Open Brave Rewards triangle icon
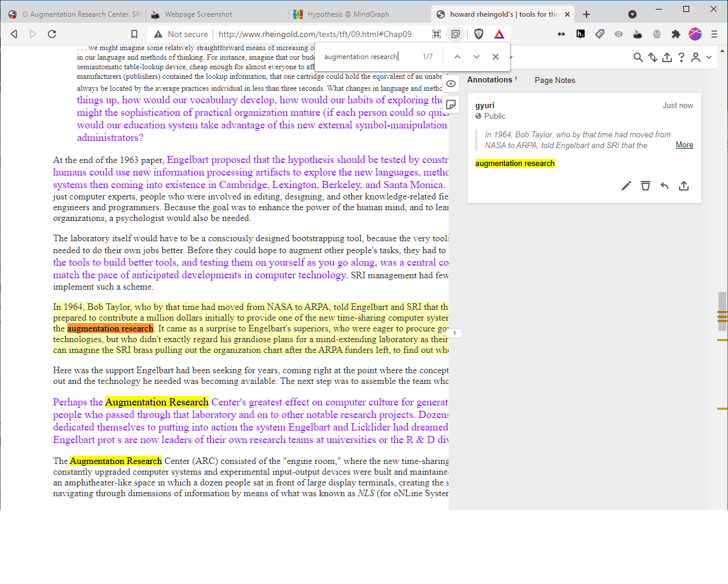This screenshot has height=584, width=728. (x=499, y=34)
